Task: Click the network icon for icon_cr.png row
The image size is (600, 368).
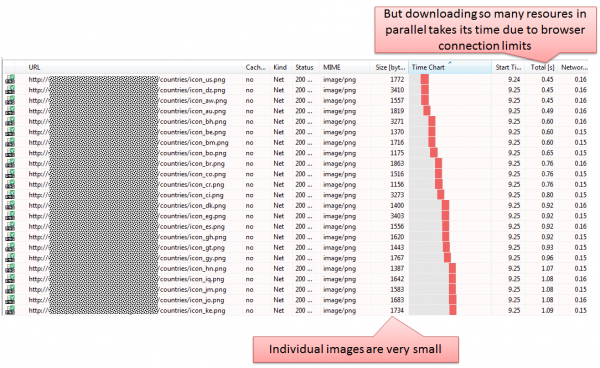Action: tap(10, 184)
